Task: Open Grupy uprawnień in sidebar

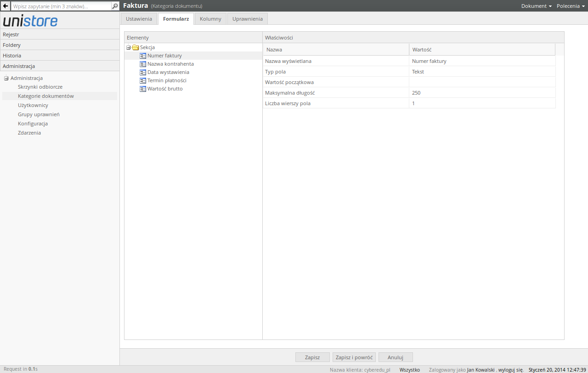Action: (39, 114)
